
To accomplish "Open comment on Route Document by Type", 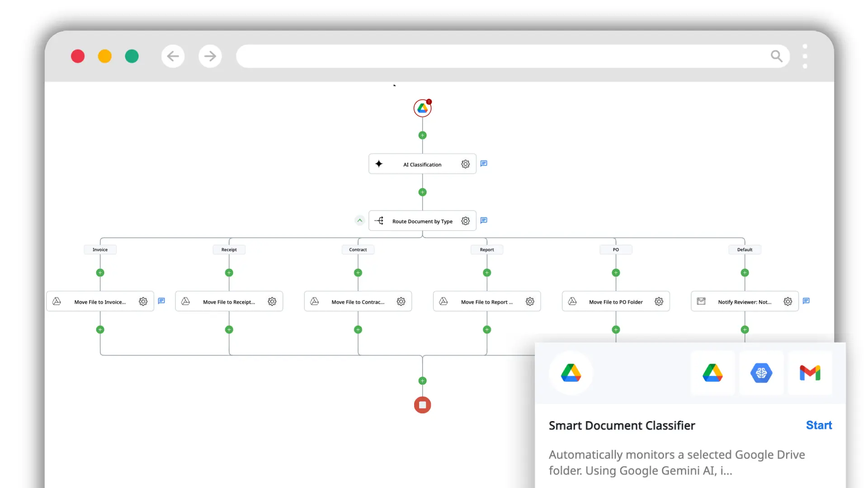I will [484, 221].
